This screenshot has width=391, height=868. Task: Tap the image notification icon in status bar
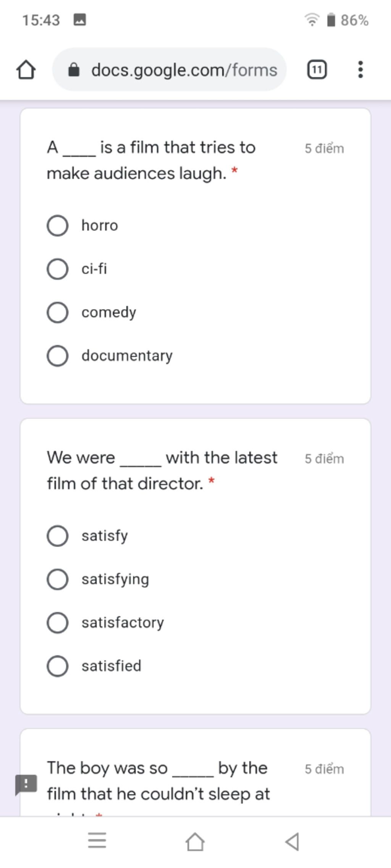tap(79, 19)
